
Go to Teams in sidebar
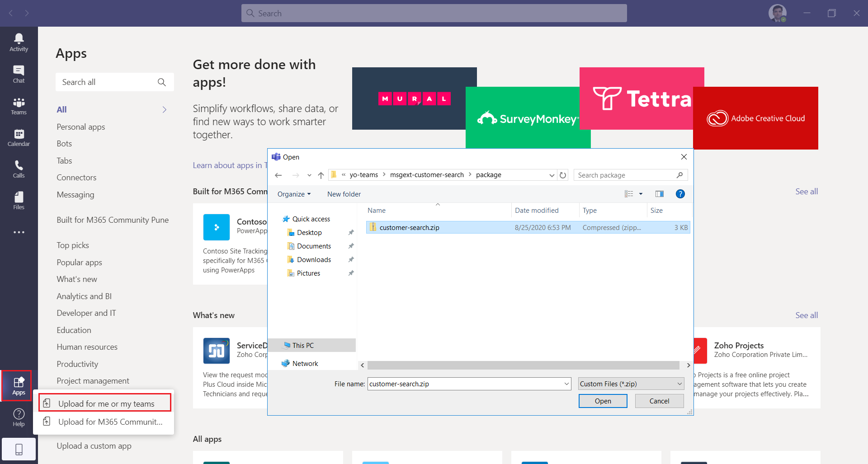tap(19, 106)
